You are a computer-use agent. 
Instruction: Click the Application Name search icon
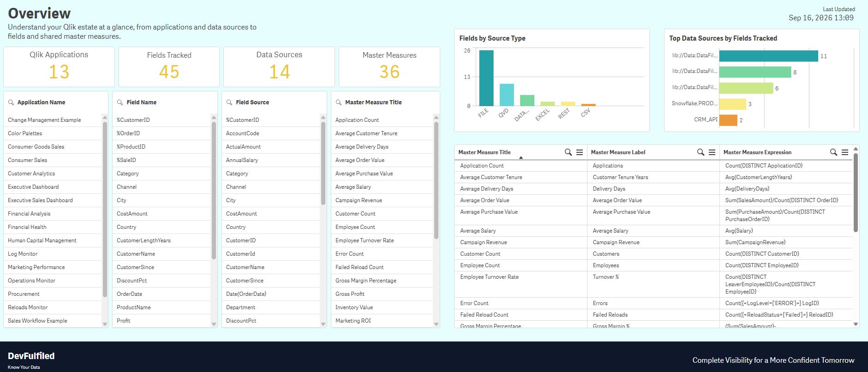11,102
